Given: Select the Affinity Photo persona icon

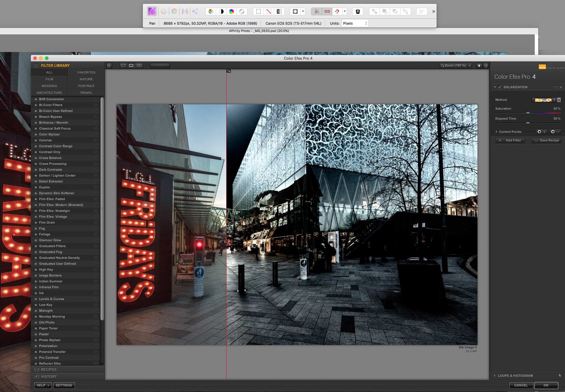Looking at the screenshot, I should (x=152, y=11).
